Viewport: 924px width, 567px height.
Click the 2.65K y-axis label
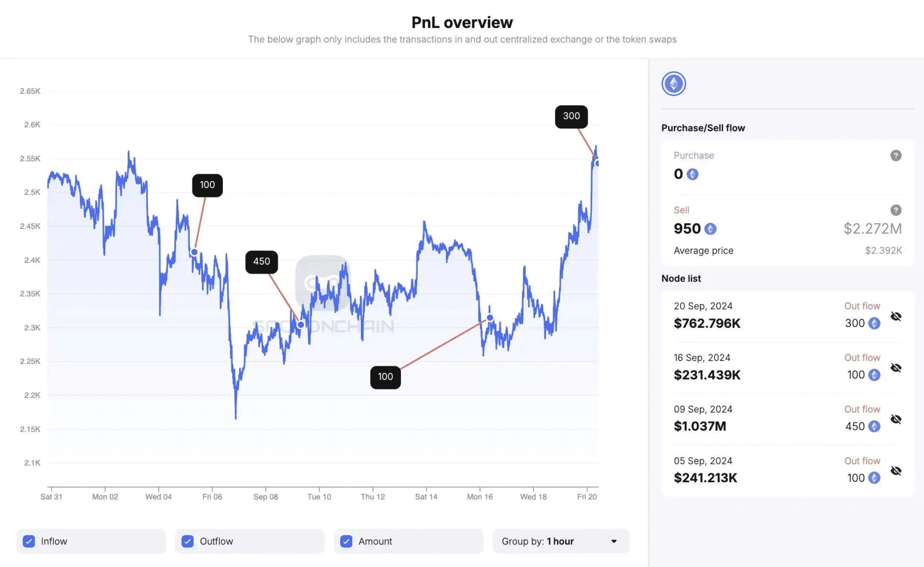point(30,91)
